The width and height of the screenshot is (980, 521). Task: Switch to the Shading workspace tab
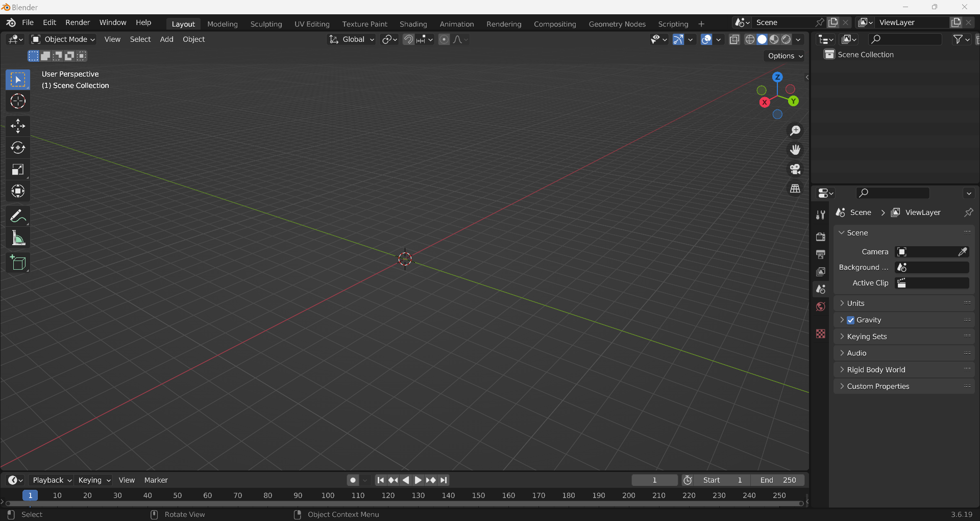pos(413,24)
